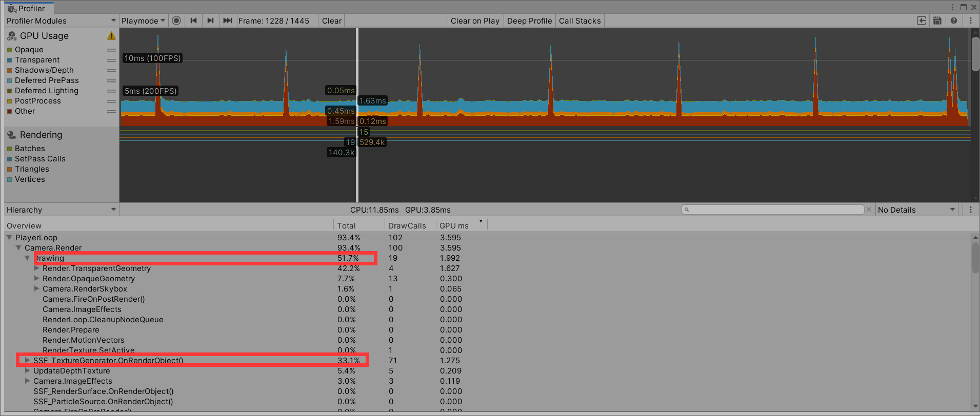This screenshot has height=416, width=980.
Task: Enable Deep Profile
Action: click(x=529, y=20)
